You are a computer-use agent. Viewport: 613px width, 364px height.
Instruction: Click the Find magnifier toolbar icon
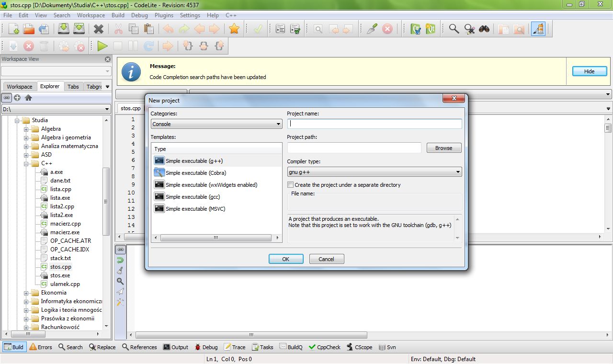click(454, 29)
